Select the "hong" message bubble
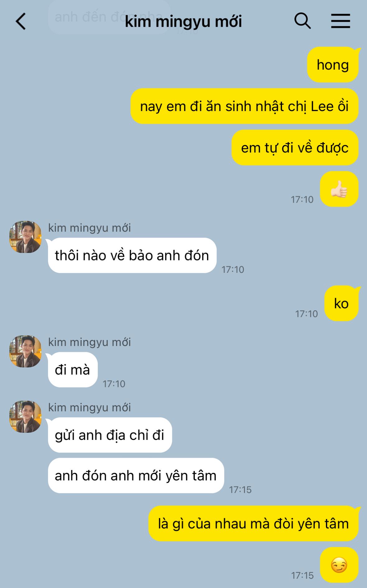This screenshot has height=588, width=367. point(333,65)
